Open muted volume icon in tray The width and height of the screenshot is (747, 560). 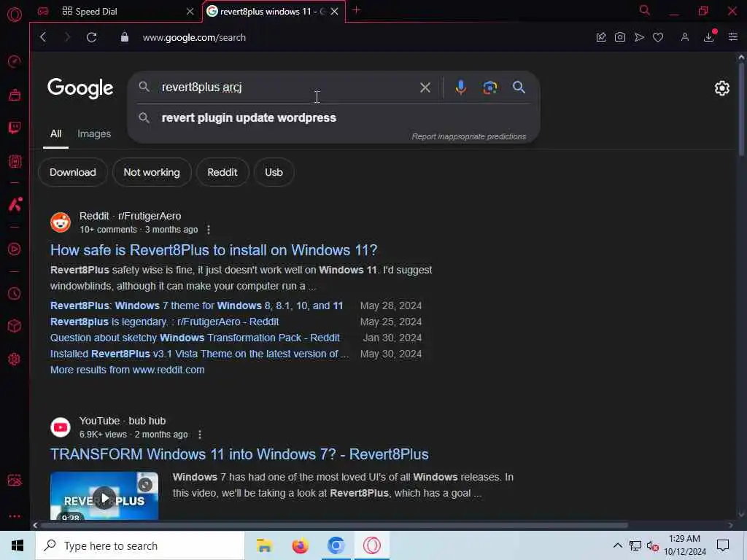point(652,545)
